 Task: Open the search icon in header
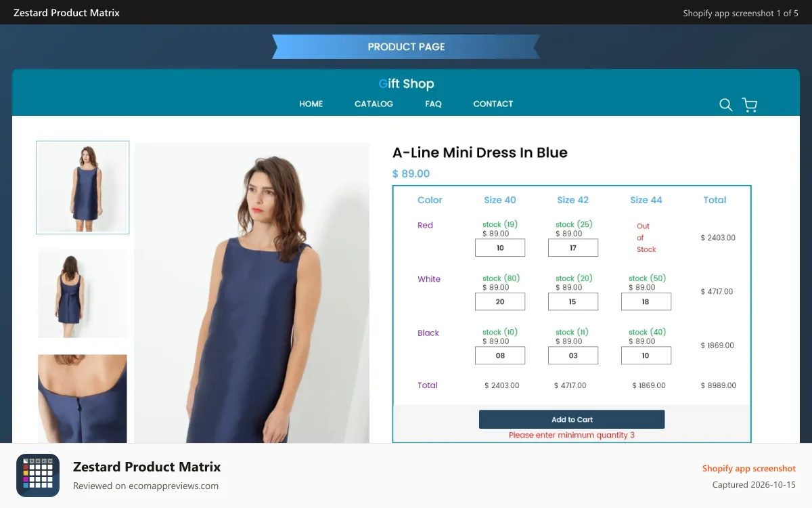coord(725,105)
